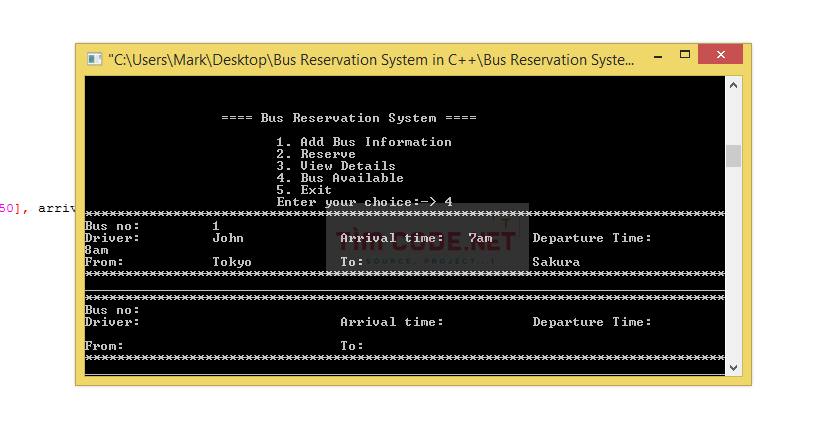Click the second 'Departure Time:' label
815x440 pixels.
tap(592, 322)
